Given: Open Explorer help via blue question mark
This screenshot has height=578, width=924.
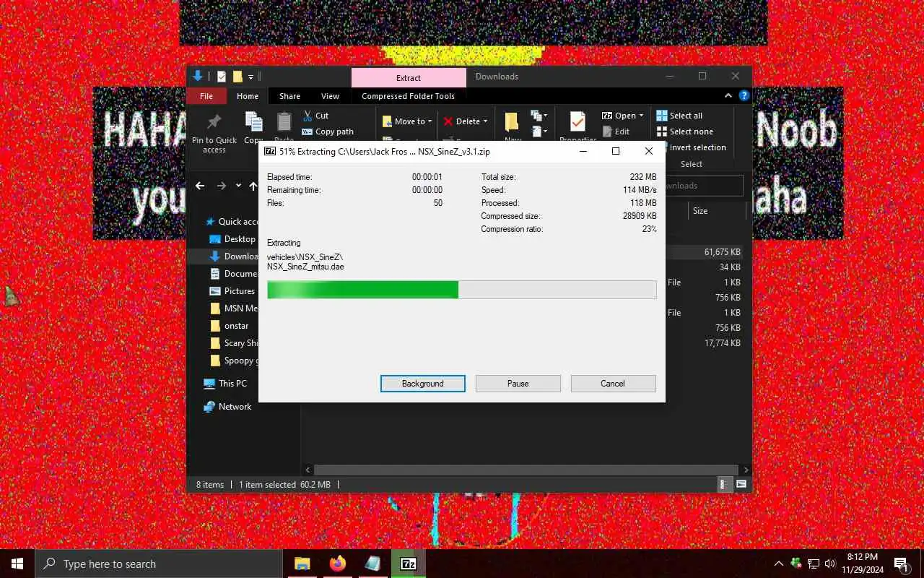Looking at the screenshot, I should coord(744,95).
